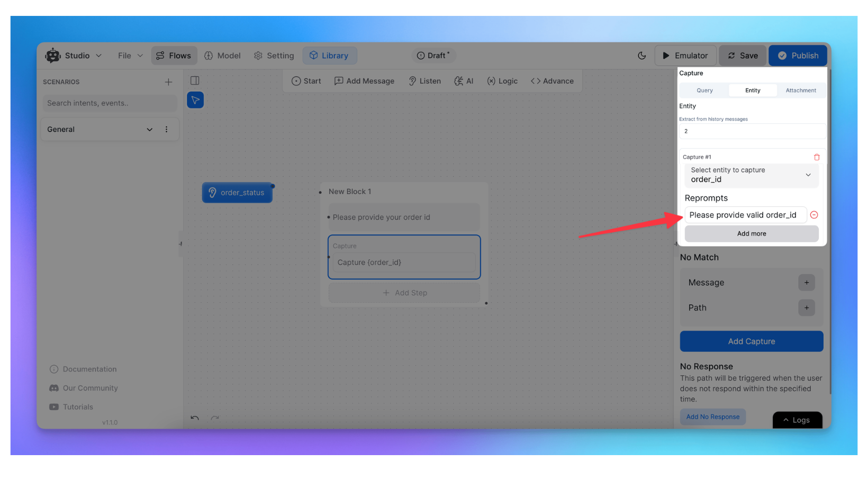
Task: Edit the reprompt text field
Action: [746, 215]
